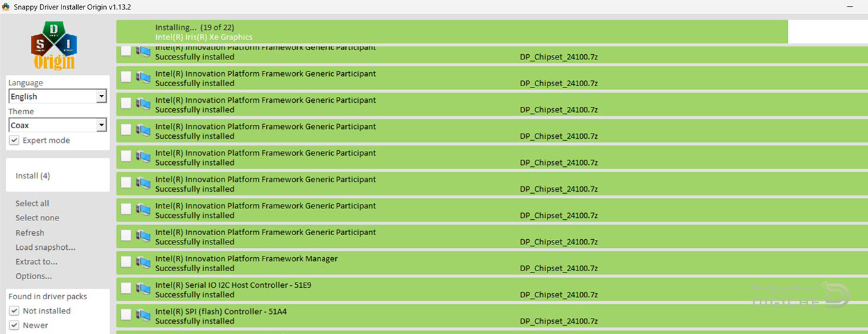Expand the Theme dropdown showing Coax
This screenshot has height=334, width=868.
(x=57, y=125)
